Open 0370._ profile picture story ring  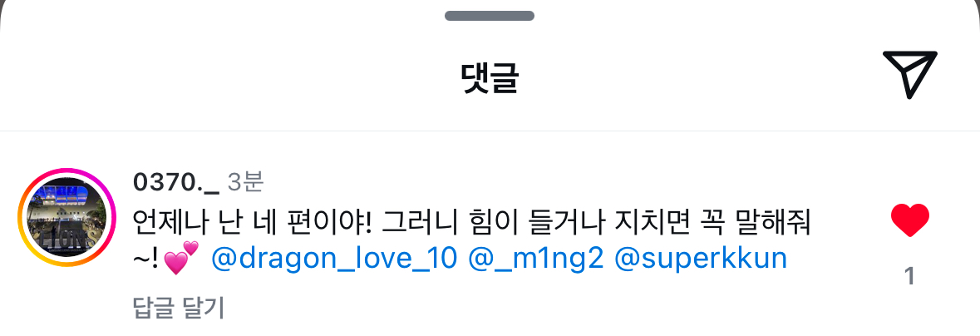click(66, 217)
